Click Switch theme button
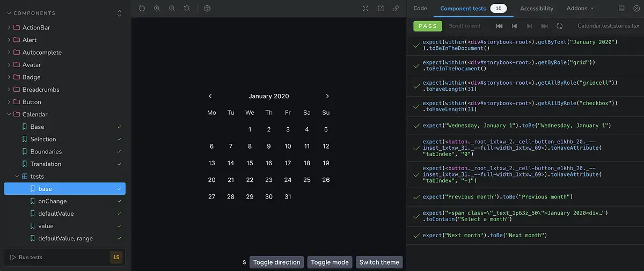 point(379,262)
